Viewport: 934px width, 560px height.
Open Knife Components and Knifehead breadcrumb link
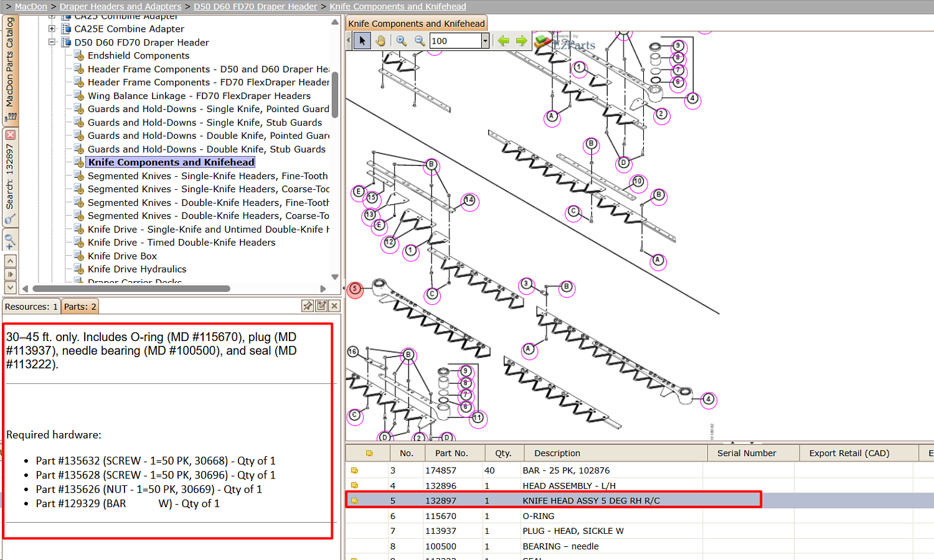[398, 6]
